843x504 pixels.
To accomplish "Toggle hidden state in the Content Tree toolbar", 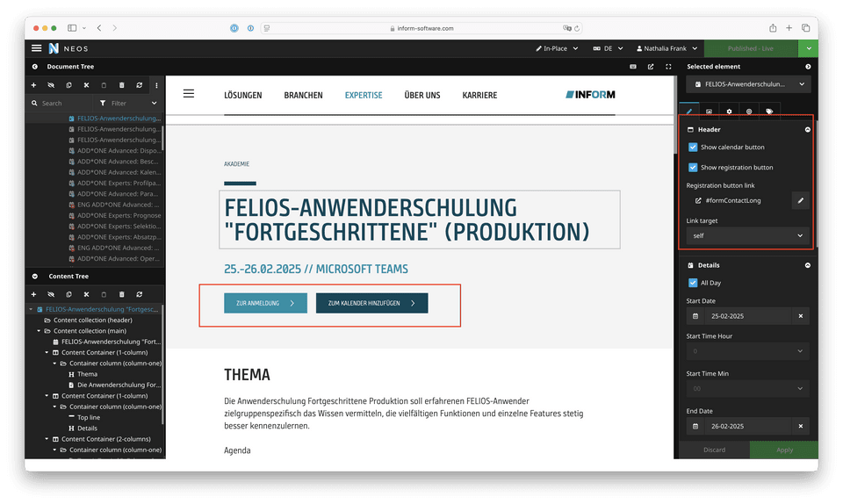I will click(x=51, y=294).
